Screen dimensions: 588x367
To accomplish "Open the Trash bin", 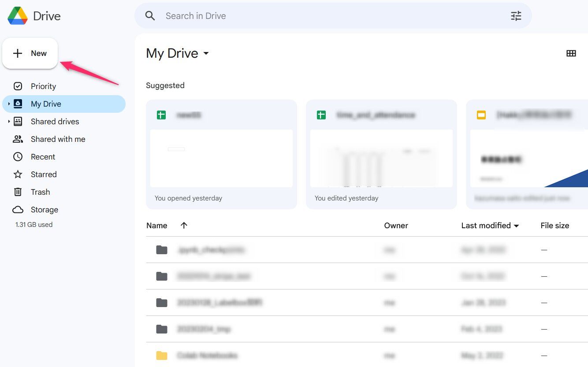I will coord(40,192).
